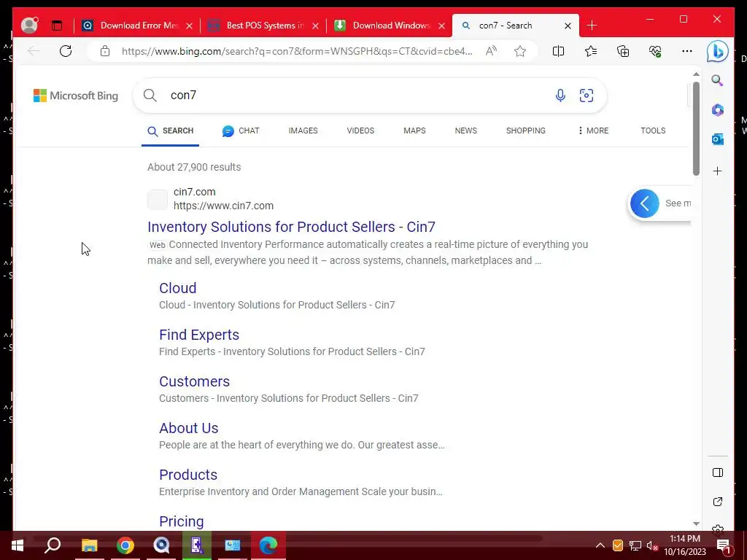
Task: Add a sidebar app with plus icon
Action: click(x=718, y=171)
